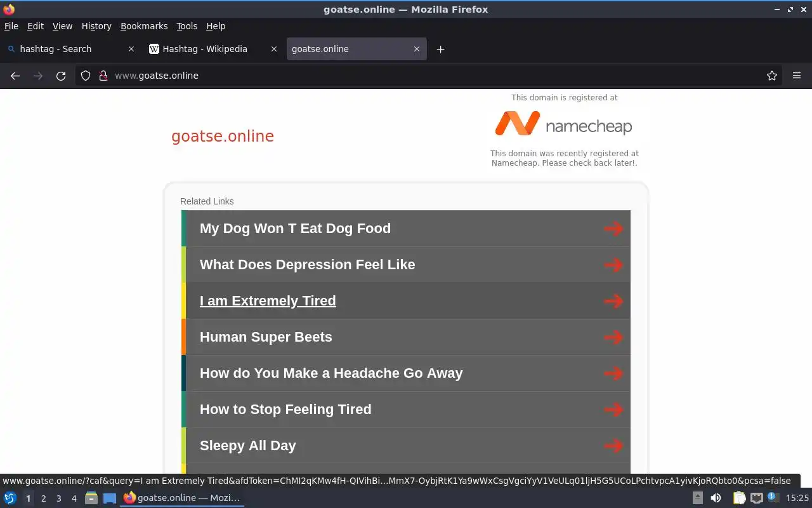812x508 pixels.
Task: Switch to workspace 3
Action: 58,498
